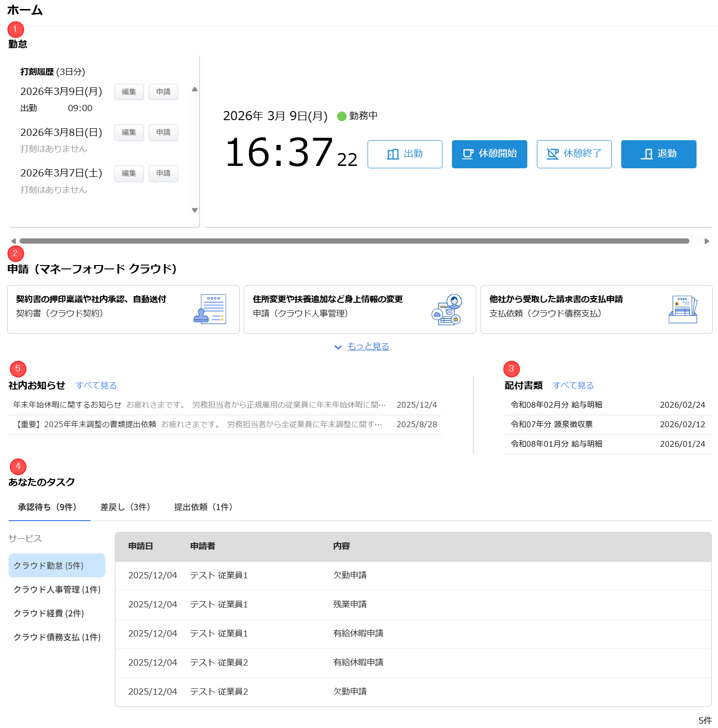Click the right arrow of the horizontal scrollbar
Screen dimensions: 718x728
(707, 241)
